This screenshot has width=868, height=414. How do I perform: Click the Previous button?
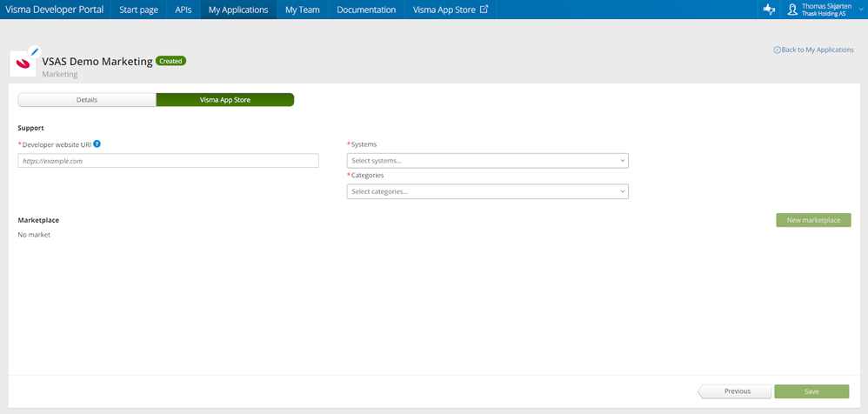735,391
